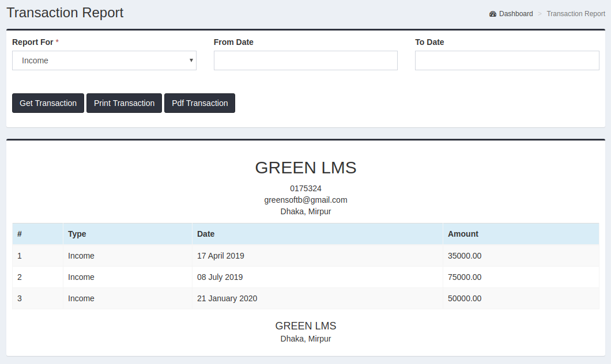Expand the Income report type selector
This screenshot has height=364, width=611.
[104, 60]
